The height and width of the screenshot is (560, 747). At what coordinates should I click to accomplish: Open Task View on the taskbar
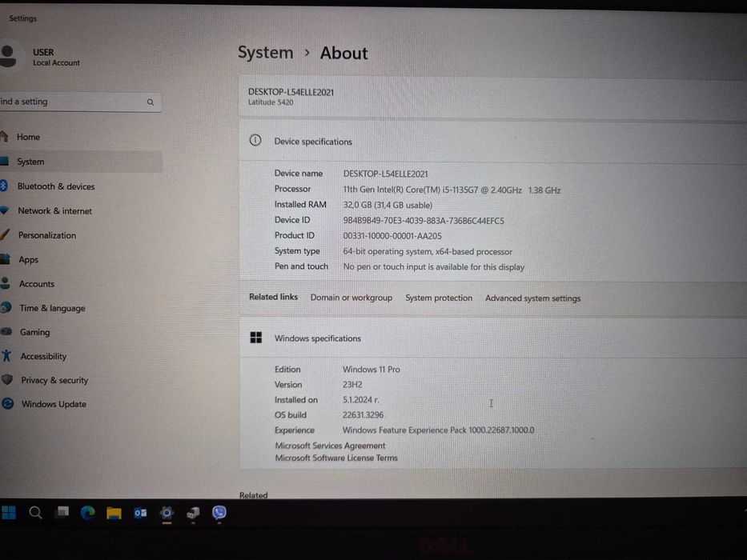pos(62,513)
